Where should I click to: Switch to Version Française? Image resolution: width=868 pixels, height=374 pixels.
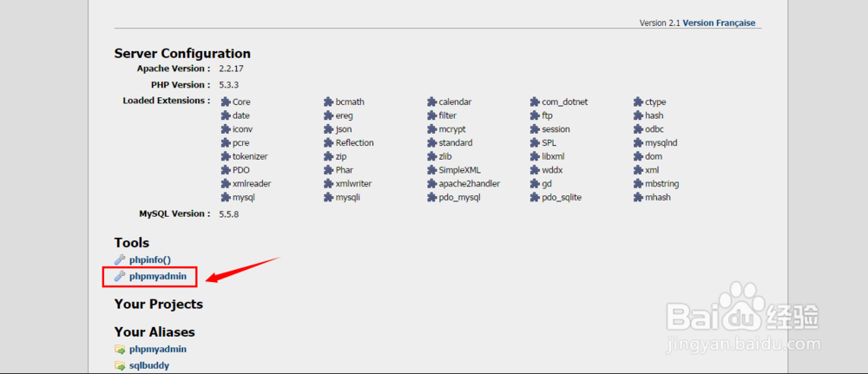(x=719, y=23)
